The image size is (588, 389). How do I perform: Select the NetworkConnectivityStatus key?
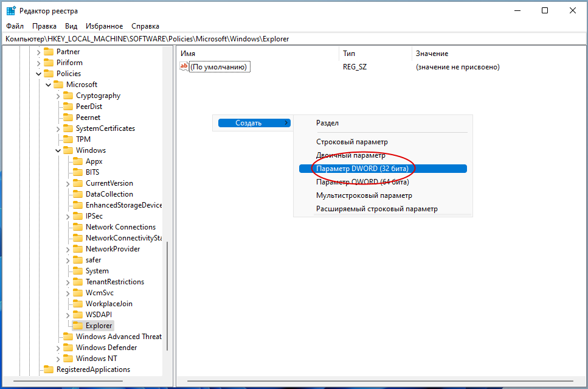tap(124, 238)
